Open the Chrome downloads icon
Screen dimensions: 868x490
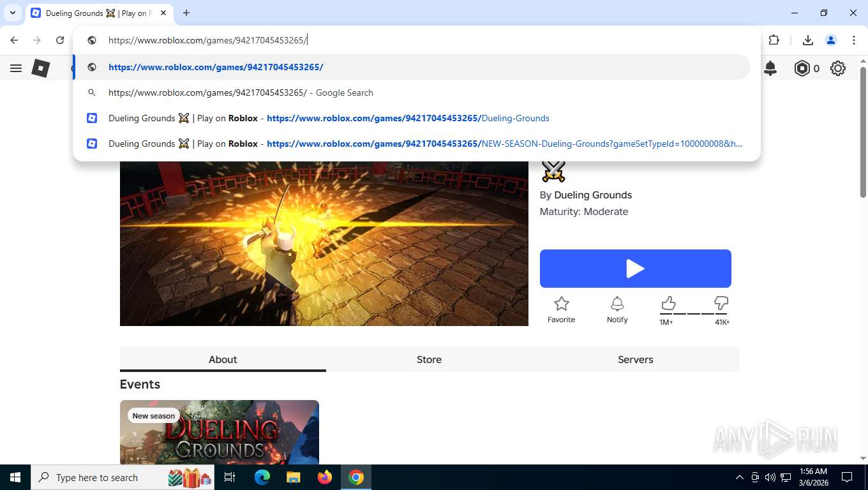[808, 40]
